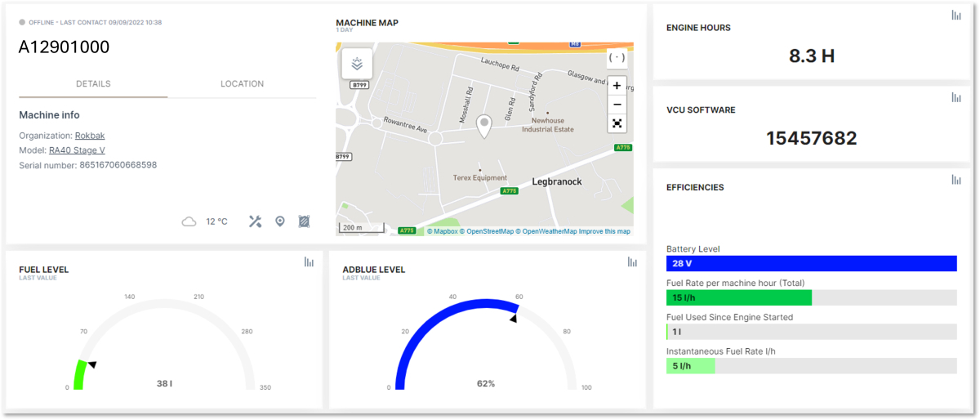Open chart view for Fuel Level widget
This screenshot has width=980, height=420.
point(309,262)
